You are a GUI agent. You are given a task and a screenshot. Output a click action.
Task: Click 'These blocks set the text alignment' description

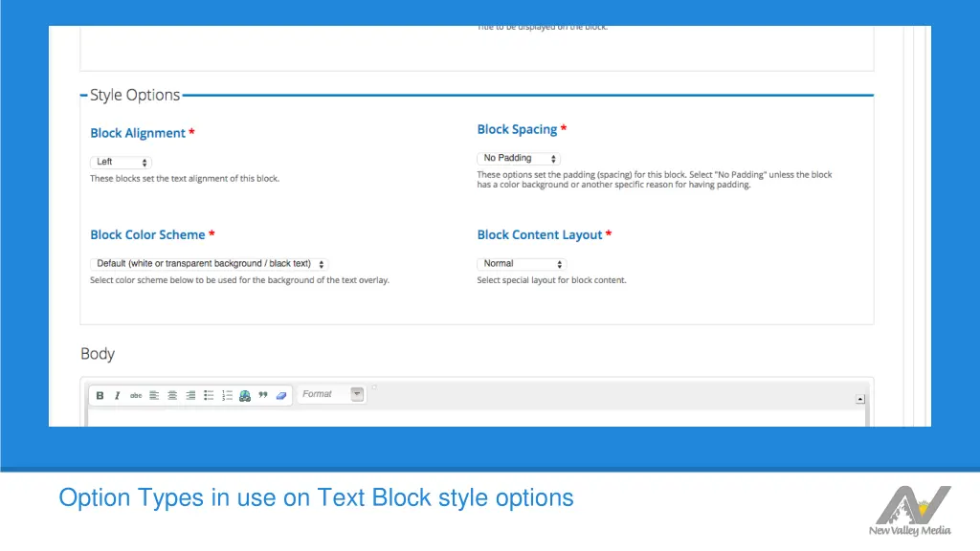point(185,179)
